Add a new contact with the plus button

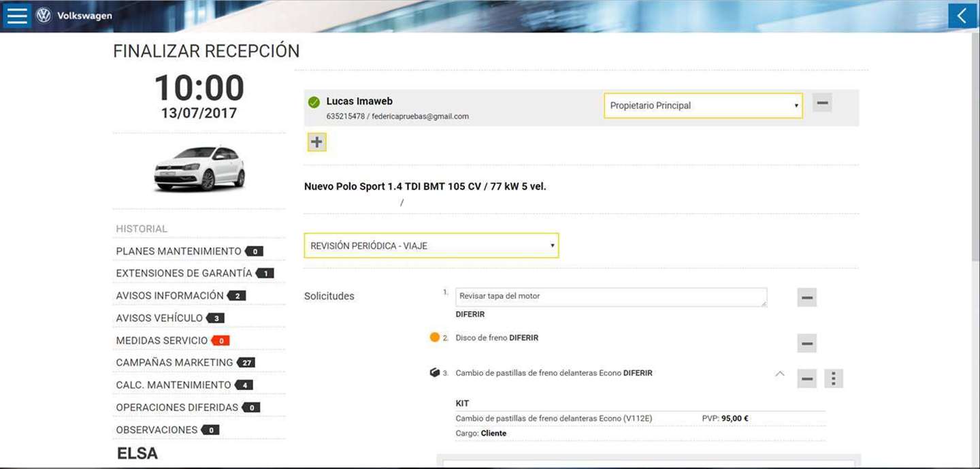[x=316, y=142]
